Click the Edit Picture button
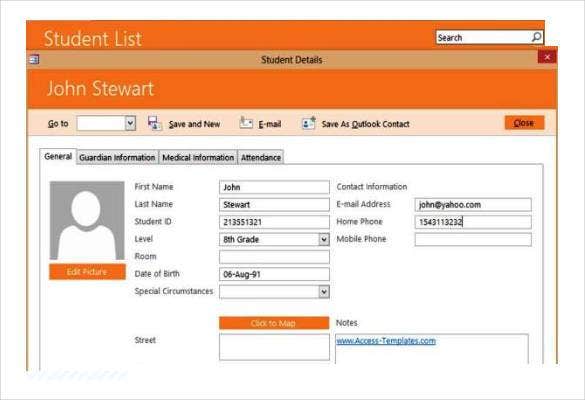The image size is (585, 400). pyautogui.click(x=87, y=272)
